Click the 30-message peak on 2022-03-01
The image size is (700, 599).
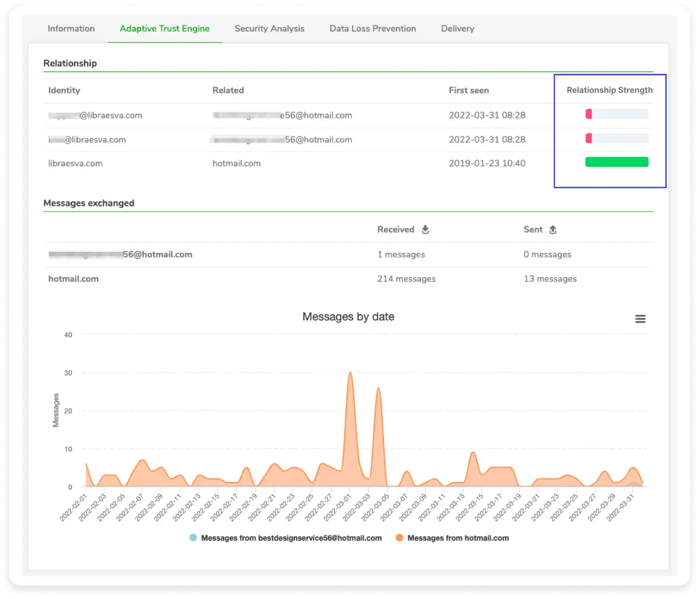[x=350, y=373]
